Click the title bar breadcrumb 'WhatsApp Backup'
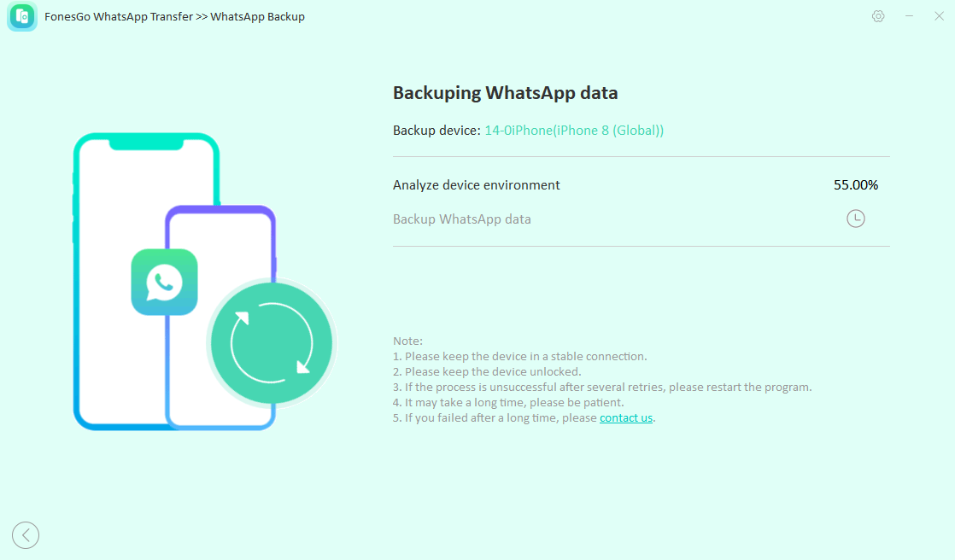The image size is (955, 560). [257, 17]
